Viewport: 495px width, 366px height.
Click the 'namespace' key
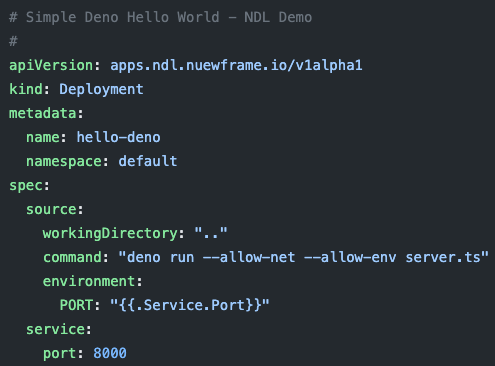click(x=64, y=161)
